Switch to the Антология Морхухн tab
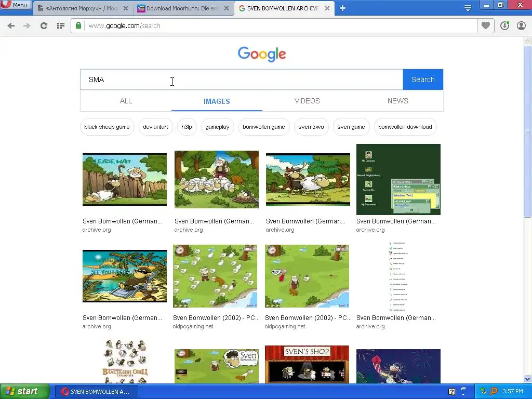 [x=83, y=8]
